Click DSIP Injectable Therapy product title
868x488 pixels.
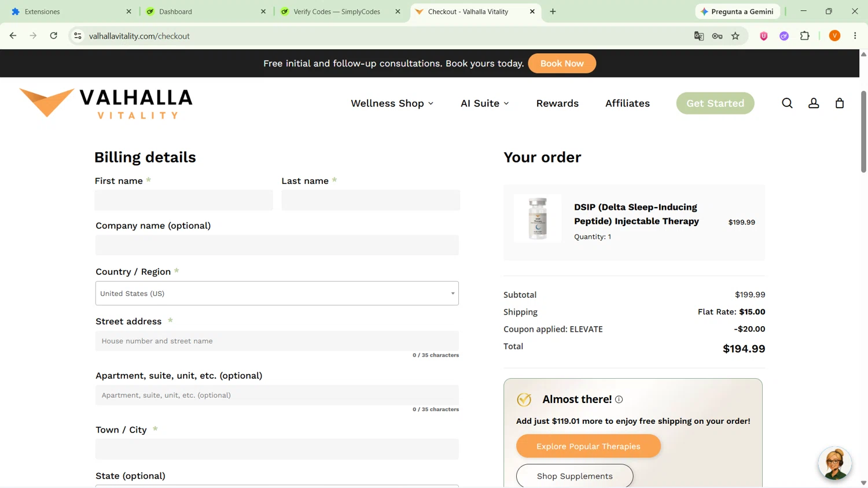click(x=637, y=214)
